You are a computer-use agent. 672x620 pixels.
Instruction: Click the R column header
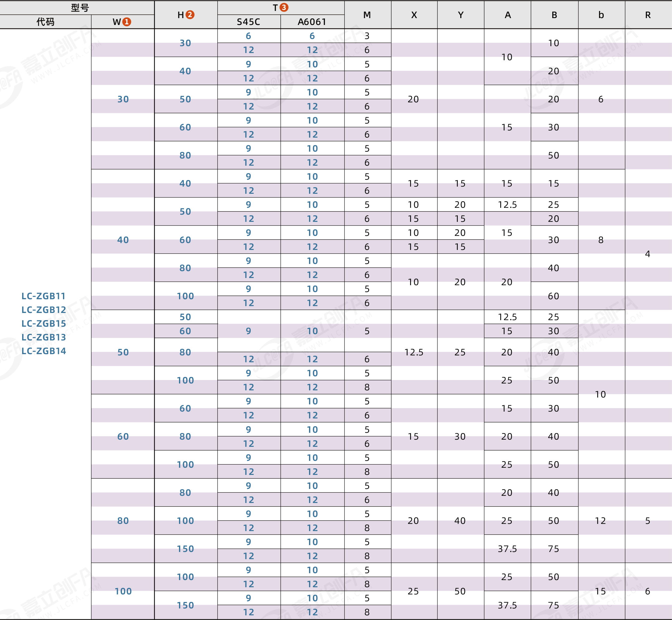point(648,15)
